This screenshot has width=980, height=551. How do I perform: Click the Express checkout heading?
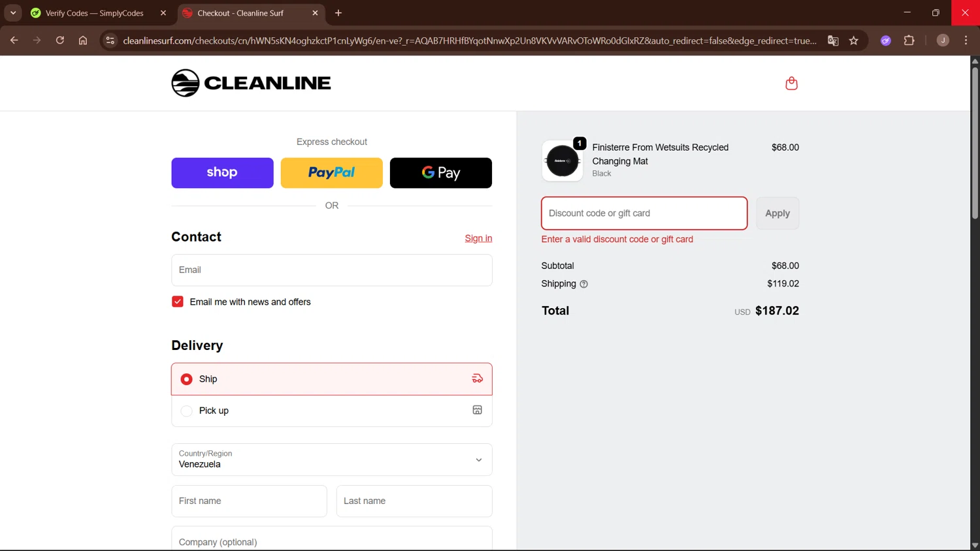point(332,142)
